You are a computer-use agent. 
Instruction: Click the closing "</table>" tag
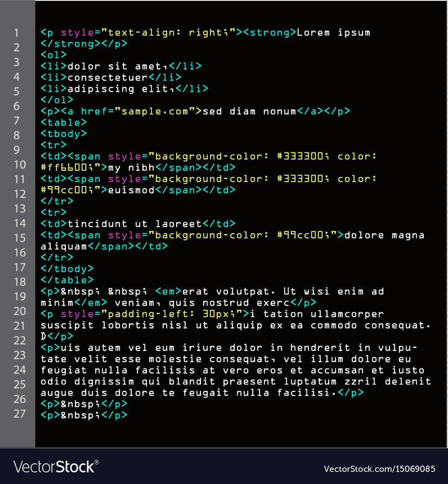pyautogui.click(x=67, y=280)
